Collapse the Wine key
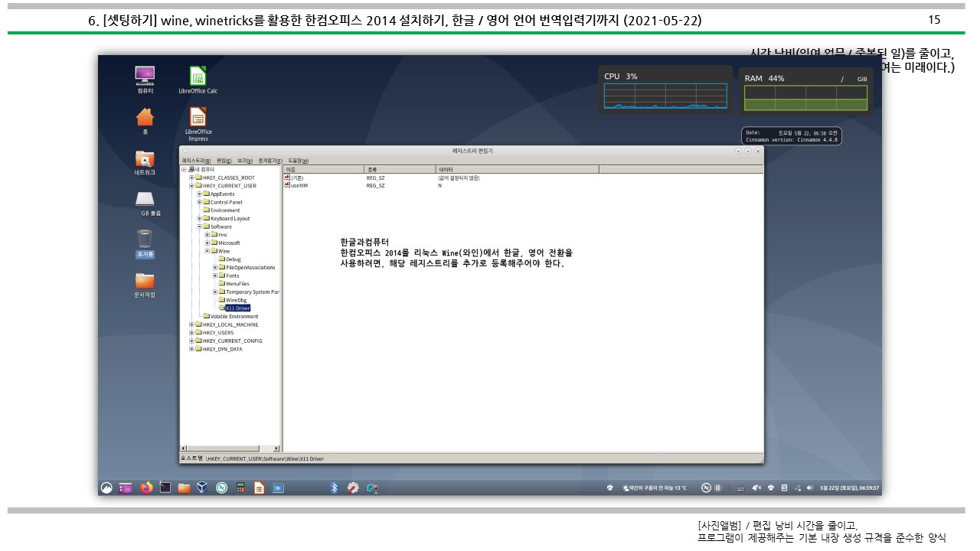The width and height of the screenshot is (980, 551). [x=207, y=251]
